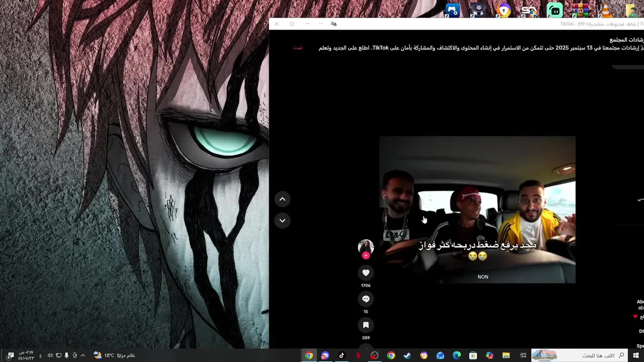Switch input language with ع indicator

[x=41, y=355]
